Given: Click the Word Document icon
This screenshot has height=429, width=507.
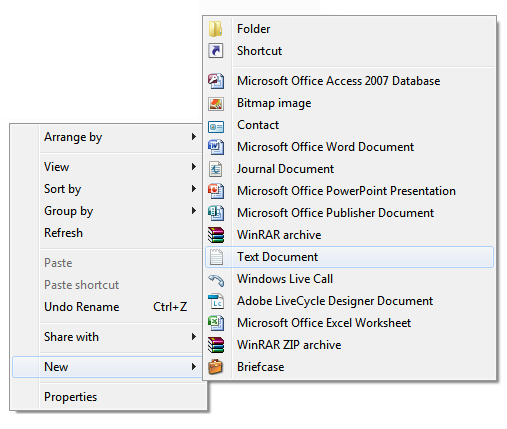Looking at the screenshot, I should pos(216,147).
